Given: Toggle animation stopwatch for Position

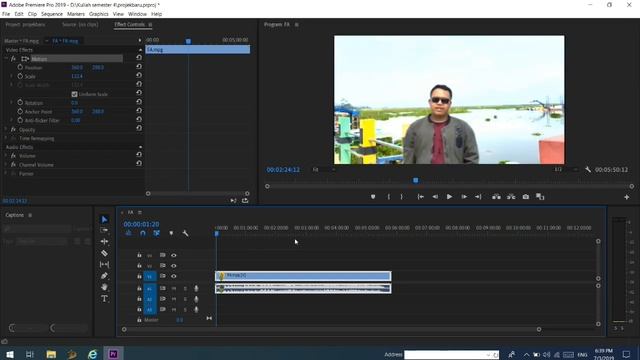Looking at the screenshot, I should 20,67.
